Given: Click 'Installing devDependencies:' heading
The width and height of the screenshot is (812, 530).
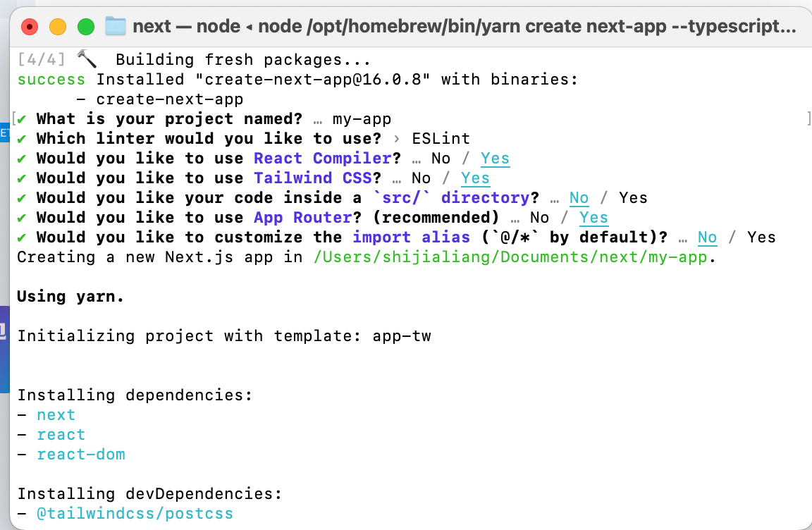Looking at the screenshot, I should pos(149,494).
